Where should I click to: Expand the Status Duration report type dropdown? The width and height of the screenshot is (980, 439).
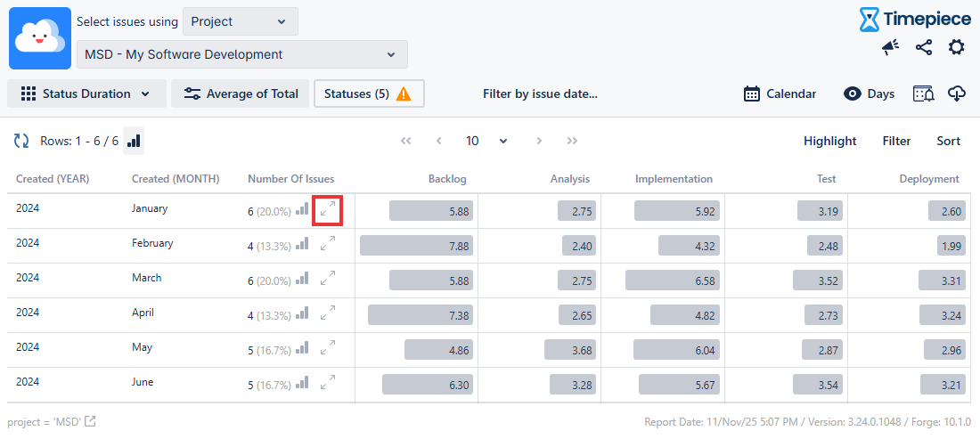tap(86, 93)
